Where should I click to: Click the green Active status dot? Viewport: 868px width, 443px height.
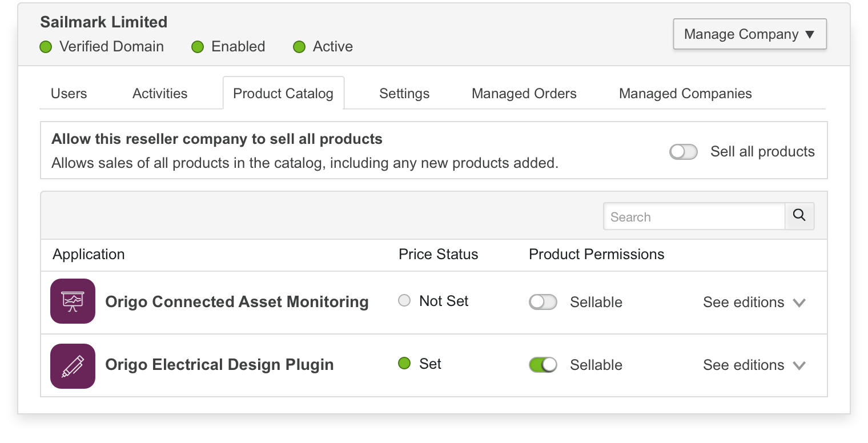[299, 47]
